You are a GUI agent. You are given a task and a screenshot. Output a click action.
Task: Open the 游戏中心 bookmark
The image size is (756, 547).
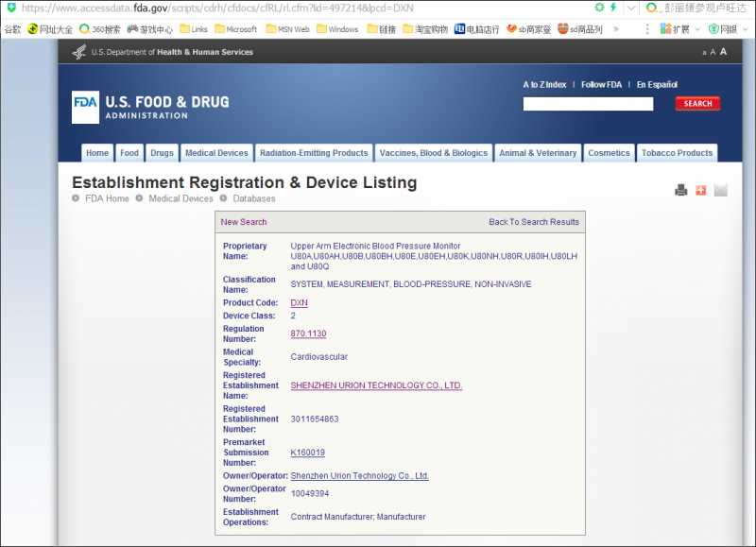tap(149, 29)
